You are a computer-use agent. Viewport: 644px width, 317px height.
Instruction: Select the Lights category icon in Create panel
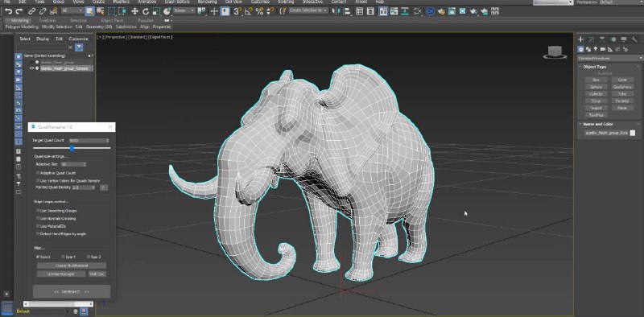pyautogui.click(x=596, y=49)
